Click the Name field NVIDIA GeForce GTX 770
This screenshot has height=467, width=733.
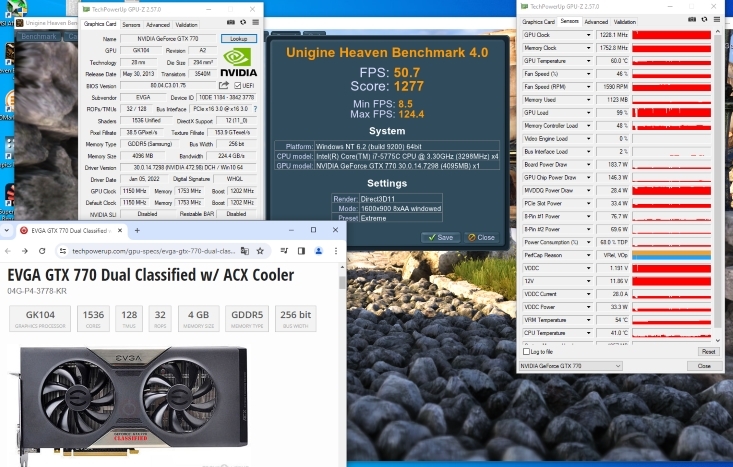(168, 39)
